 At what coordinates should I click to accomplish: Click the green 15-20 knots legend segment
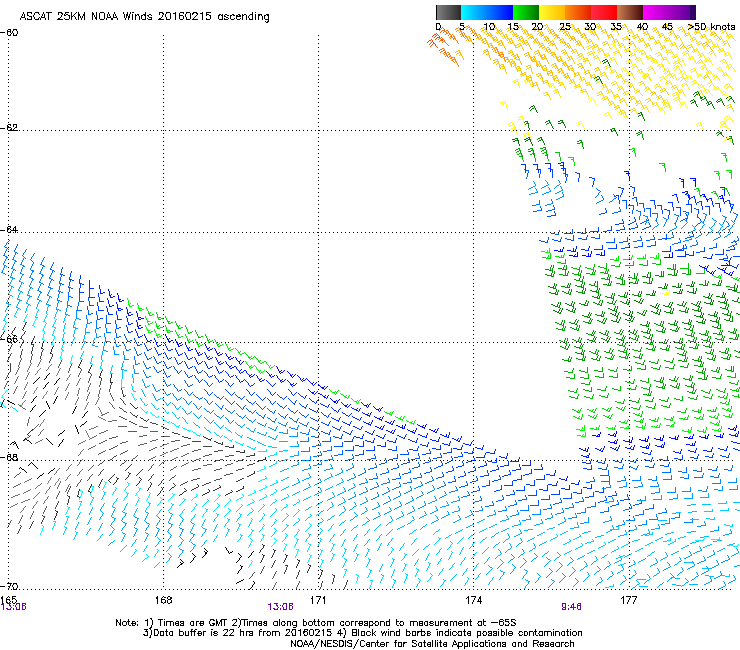[x=526, y=12]
